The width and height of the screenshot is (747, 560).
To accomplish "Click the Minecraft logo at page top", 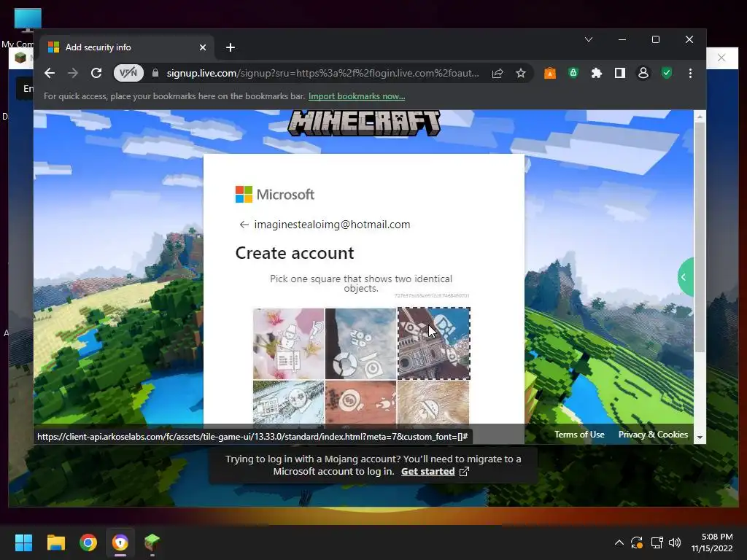I will (364, 123).
